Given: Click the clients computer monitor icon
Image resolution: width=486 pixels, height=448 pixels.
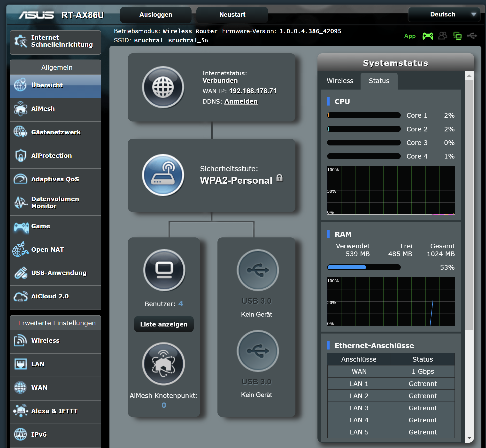Looking at the screenshot, I should [164, 270].
